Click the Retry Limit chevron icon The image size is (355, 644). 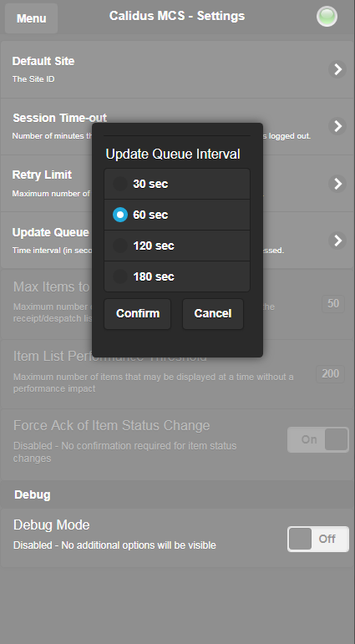tap(337, 184)
